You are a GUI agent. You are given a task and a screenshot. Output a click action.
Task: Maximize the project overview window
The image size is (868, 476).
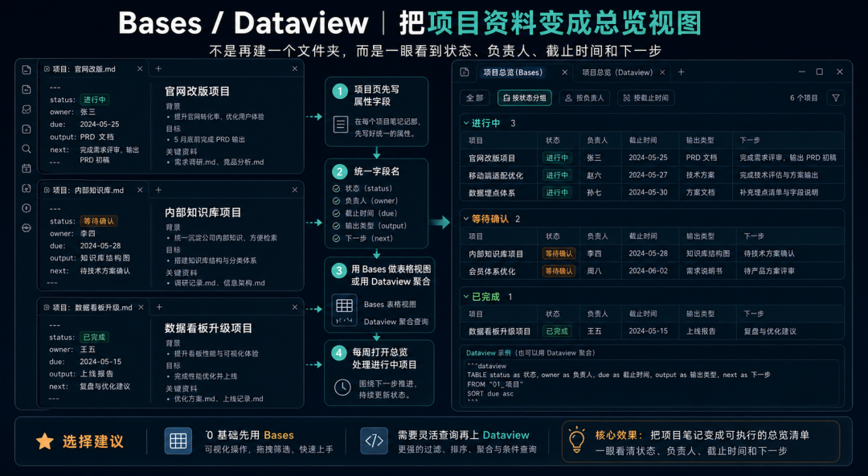coord(819,72)
